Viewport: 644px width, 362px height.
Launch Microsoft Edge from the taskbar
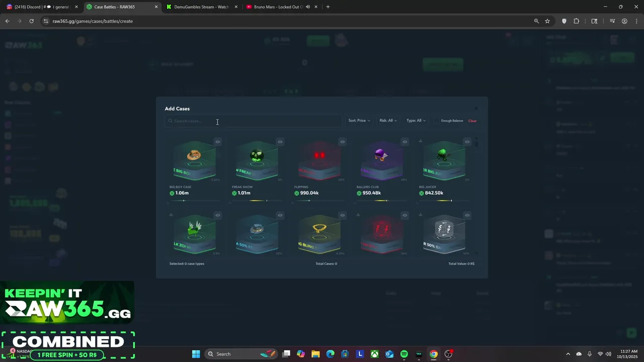click(330, 354)
